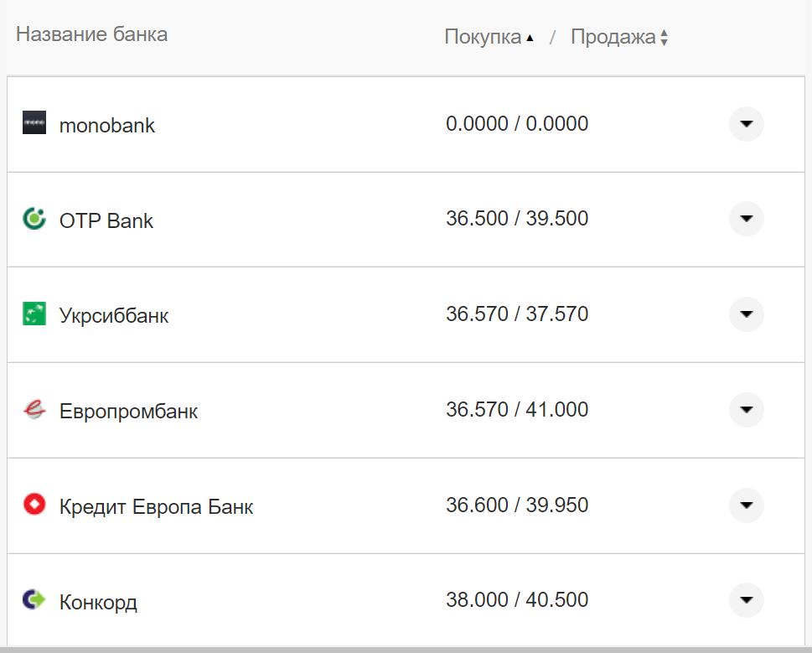
Task: Select the Укрсиббанк logo icon
Action: coord(34,314)
